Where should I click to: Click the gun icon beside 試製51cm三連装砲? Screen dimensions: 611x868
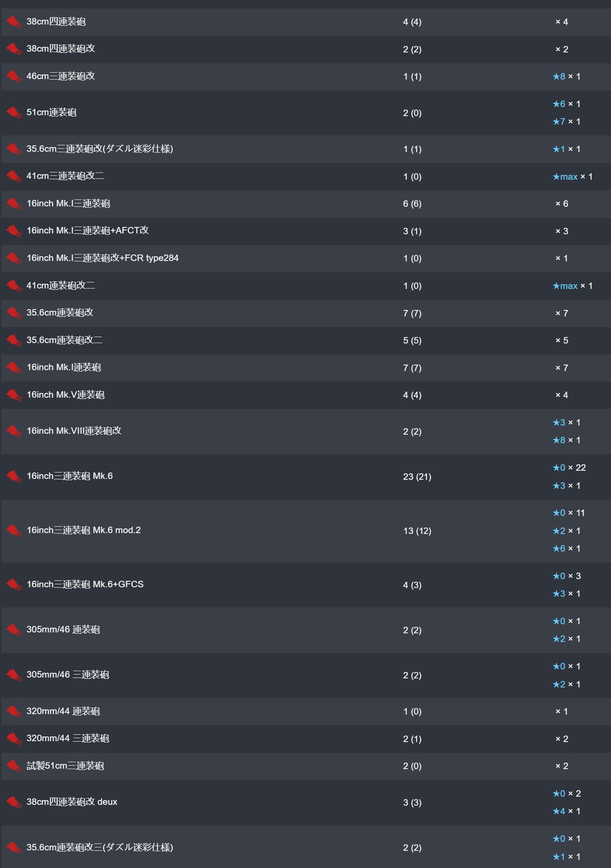(x=14, y=766)
